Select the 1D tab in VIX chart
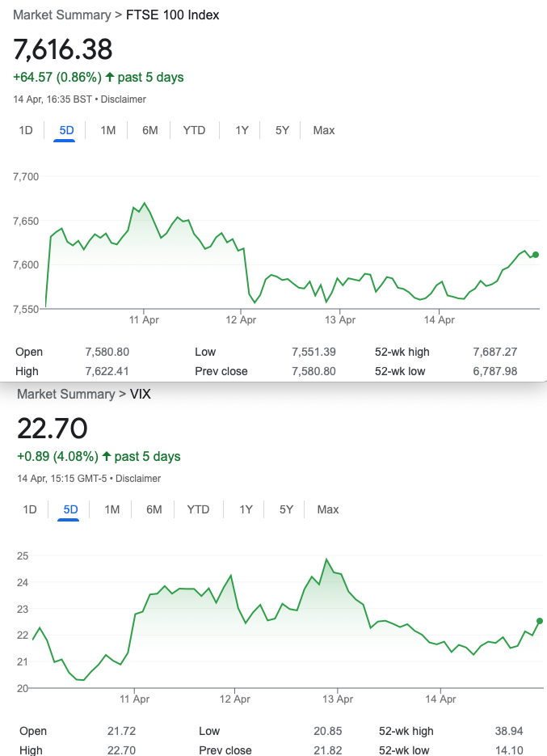547x756 pixels. [30, 509]
